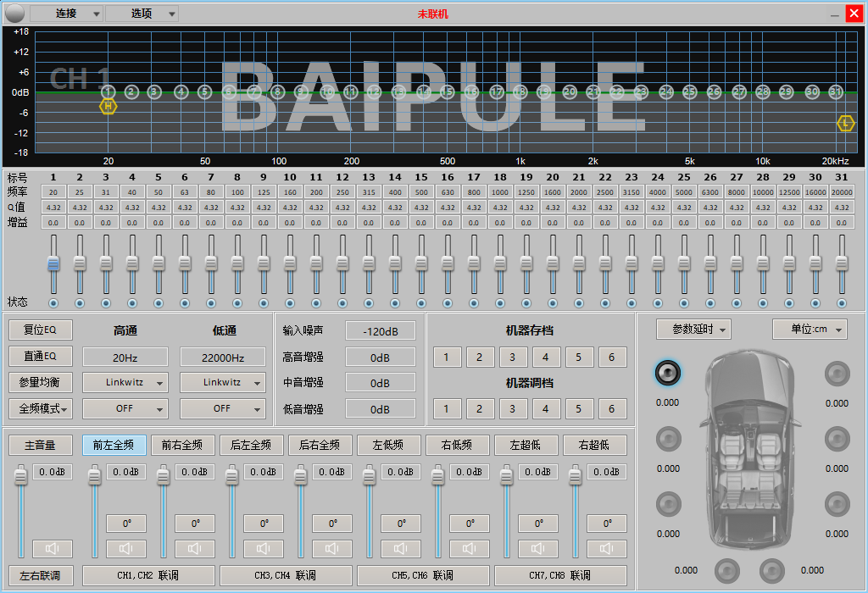Toggle the 状态 radio for band 19
The width and height of the screenshot is (868, 593).
tap(526, 303)
